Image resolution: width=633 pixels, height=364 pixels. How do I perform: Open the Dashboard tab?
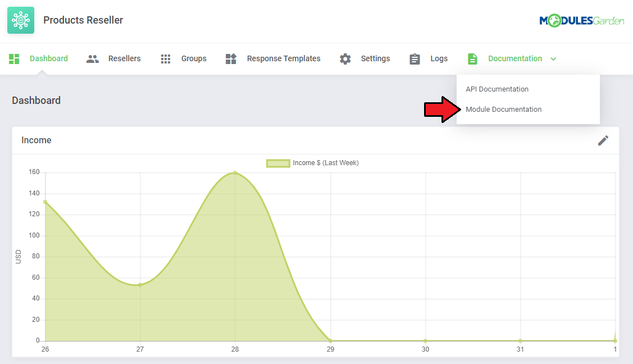click(x=49, y=58)
